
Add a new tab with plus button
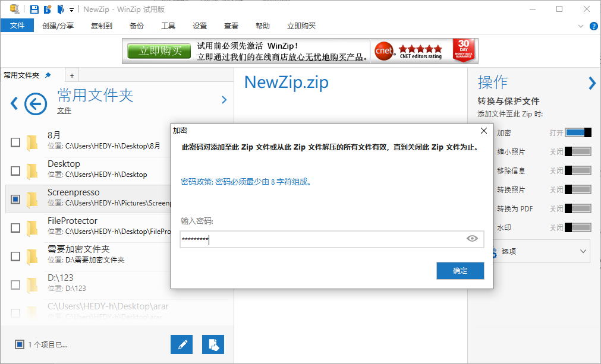point(72,75)
